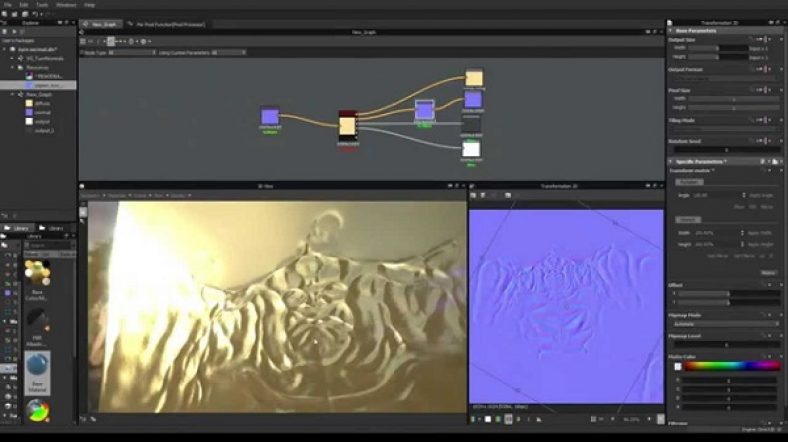788x442 pixels.
Task: Click the second icon in 2D view top toolbar
Action: (483, 195)
